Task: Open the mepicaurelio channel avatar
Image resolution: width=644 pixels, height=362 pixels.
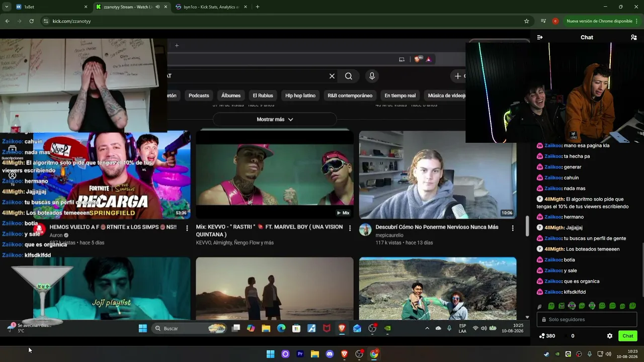Action: pos(365,230)
